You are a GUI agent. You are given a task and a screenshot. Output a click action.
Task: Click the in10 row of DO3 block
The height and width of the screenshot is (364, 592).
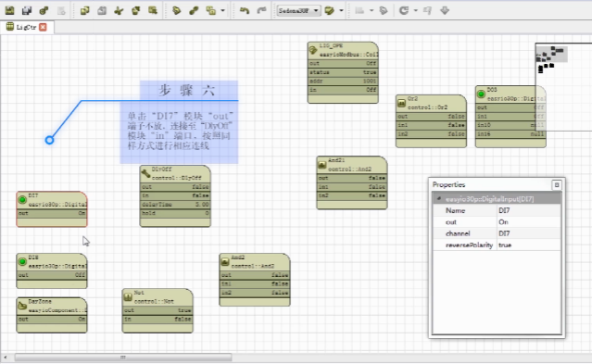pos(510,125)
